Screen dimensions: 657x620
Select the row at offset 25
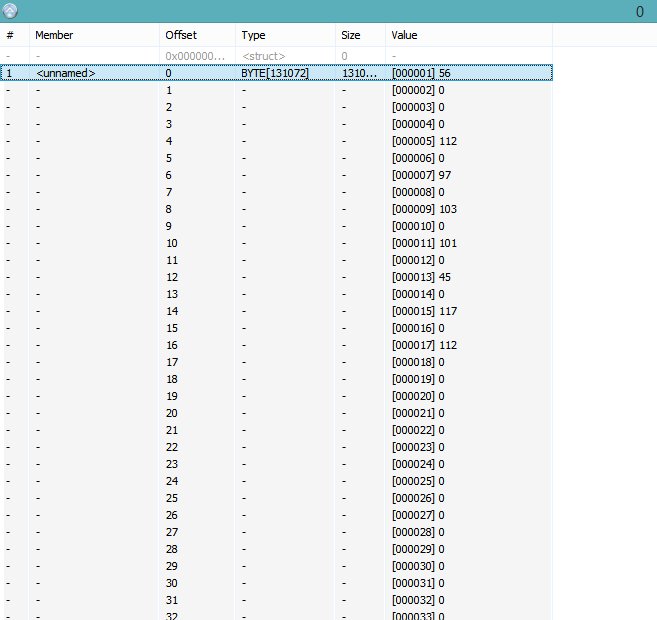pos(172,498)
